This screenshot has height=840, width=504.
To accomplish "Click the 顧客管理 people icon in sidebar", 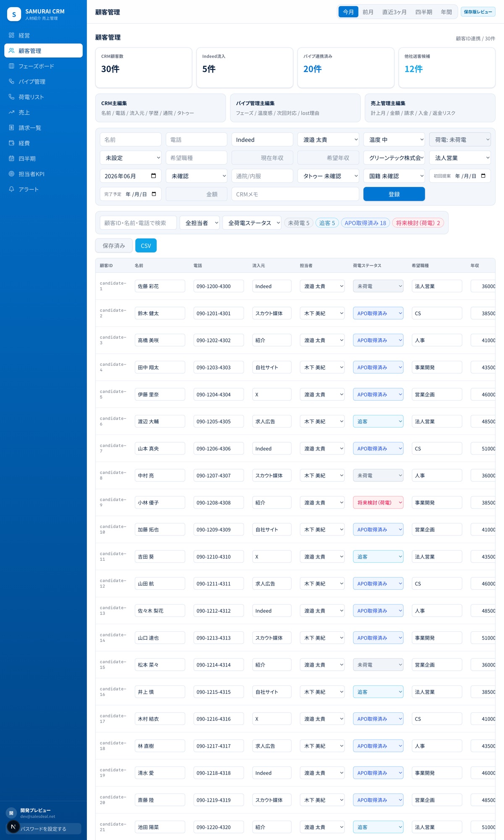I will coord(11,51).
